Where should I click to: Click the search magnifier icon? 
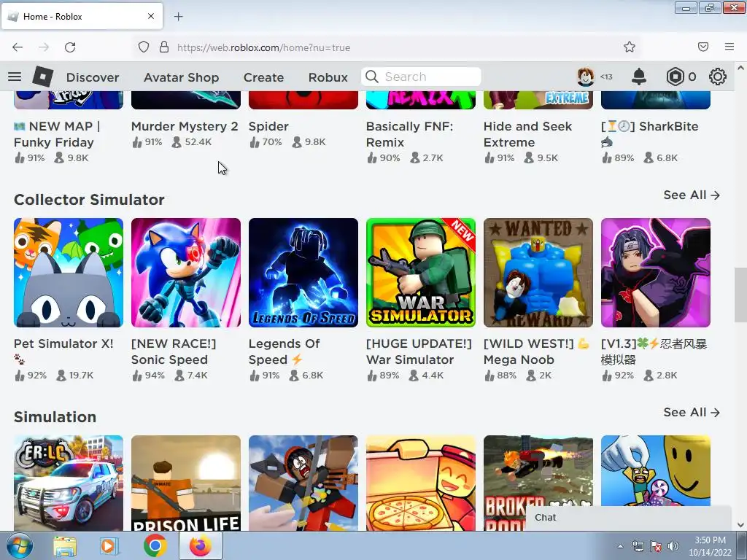372,77
